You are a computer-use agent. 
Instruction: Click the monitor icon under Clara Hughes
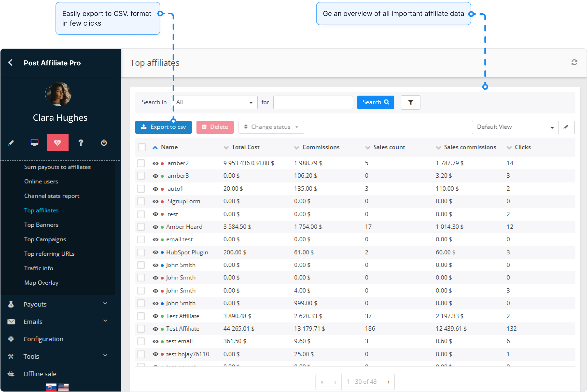[x=34, y=142]
